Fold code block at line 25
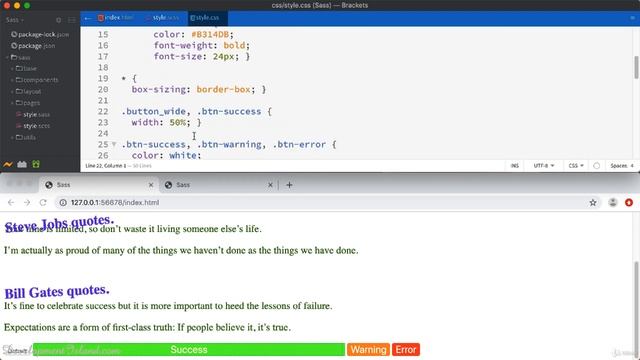The height and width of the screenshot is (360, 640). pyautogui.click(x=114, y=144)
